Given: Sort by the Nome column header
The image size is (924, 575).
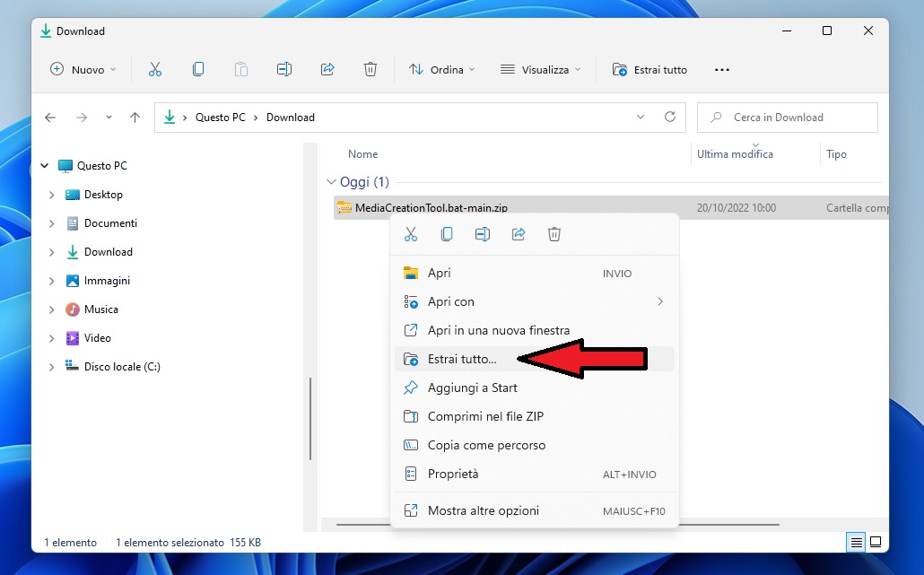Looking at the screenshot, I should (x=363, y=153).
